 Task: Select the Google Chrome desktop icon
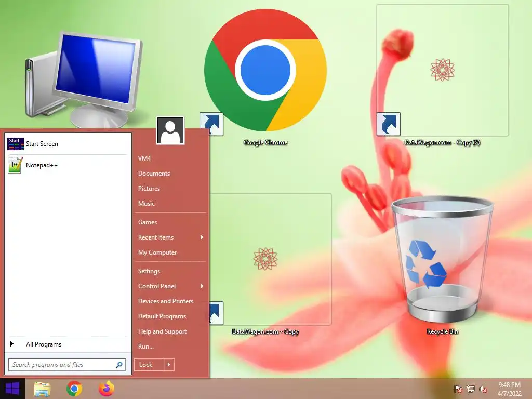click(x=265, y=71)
